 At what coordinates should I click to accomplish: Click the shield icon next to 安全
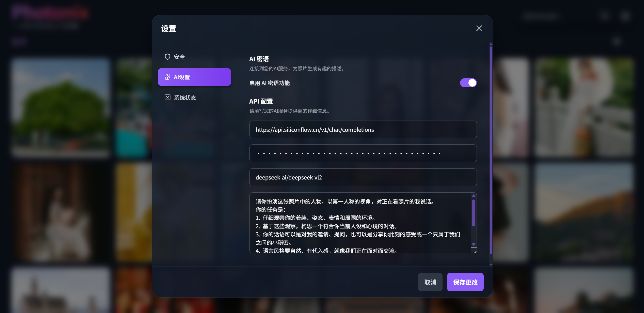167,57
